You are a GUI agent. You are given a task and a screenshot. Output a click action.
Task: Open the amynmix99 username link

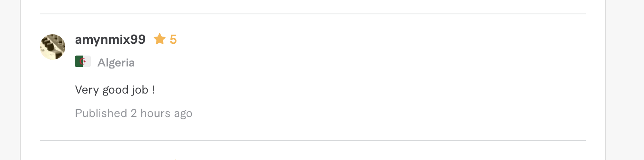coord(110,39)
